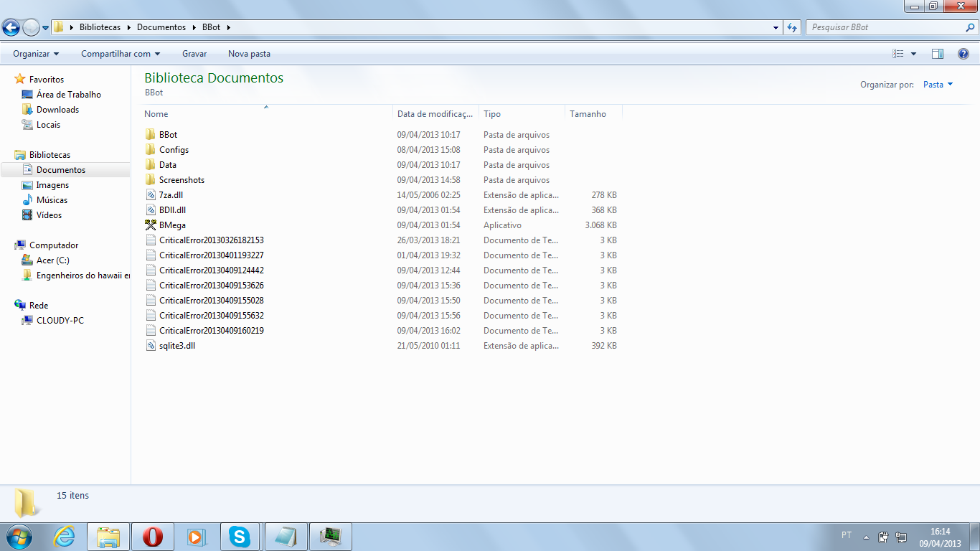The image size is (980, 551).
Task: Expand the view options dropdown arrow
Action: pyautogui.click(x=913, y=54)
